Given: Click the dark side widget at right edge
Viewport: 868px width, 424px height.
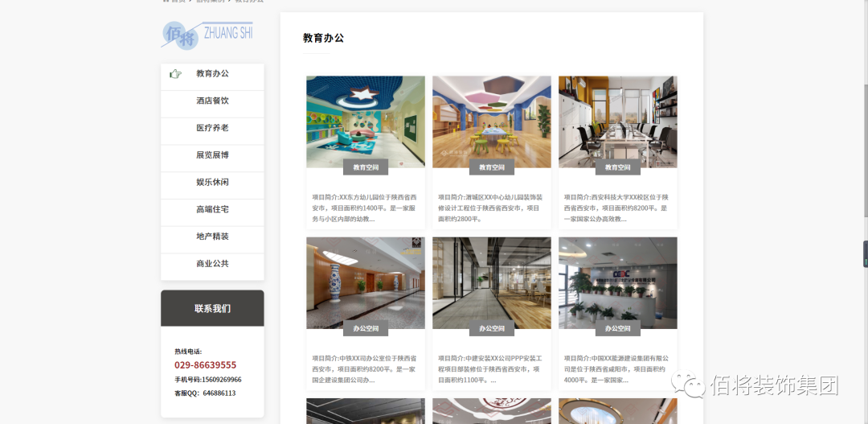Looking at the screenshot, I should [x=866, y=254].
